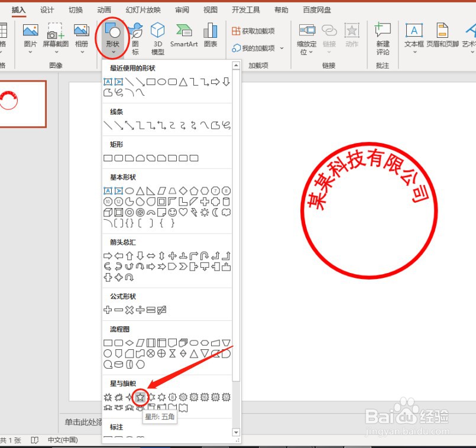Choose the heart shape in basic shapes
The height and width of the screenshot is (448, 476).
pos(183,212)
